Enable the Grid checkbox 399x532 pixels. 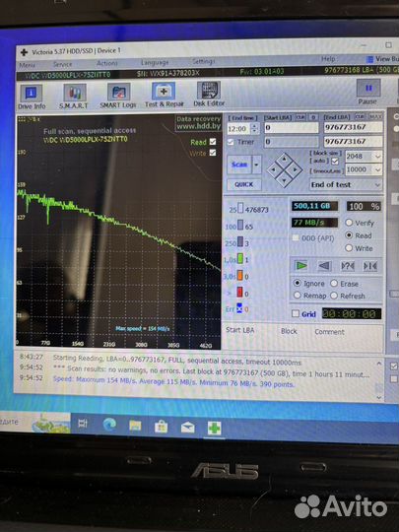(x=296, y=314)
